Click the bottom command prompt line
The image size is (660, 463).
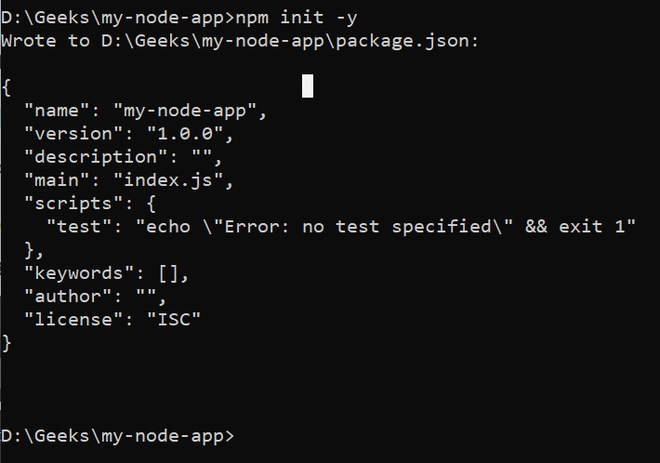[x=118, y=436]
